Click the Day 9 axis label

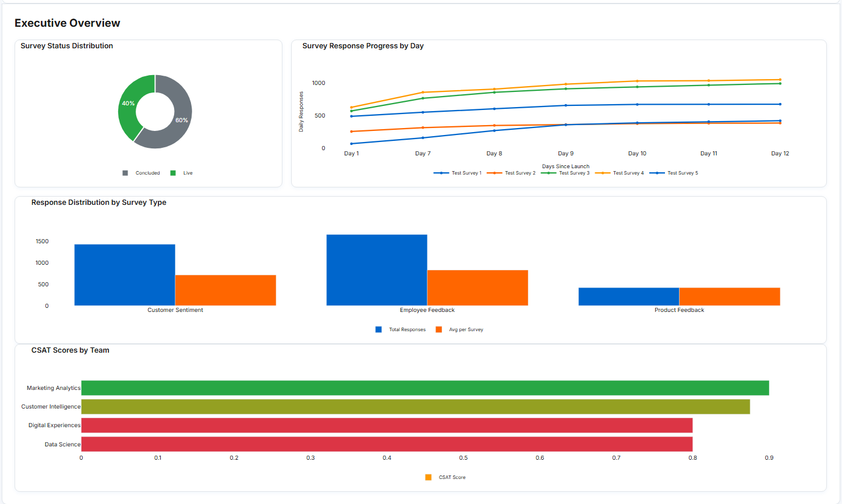tap(566, 154)
